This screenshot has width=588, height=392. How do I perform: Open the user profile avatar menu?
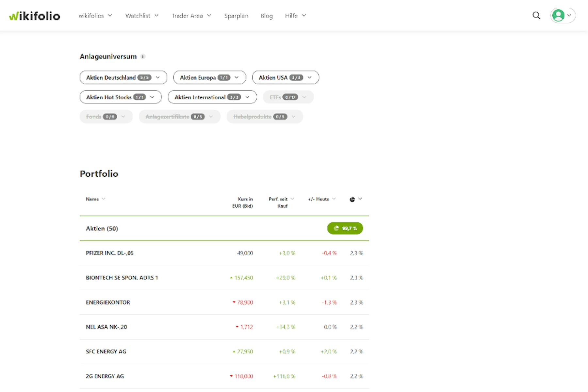[x=563, y=15]
